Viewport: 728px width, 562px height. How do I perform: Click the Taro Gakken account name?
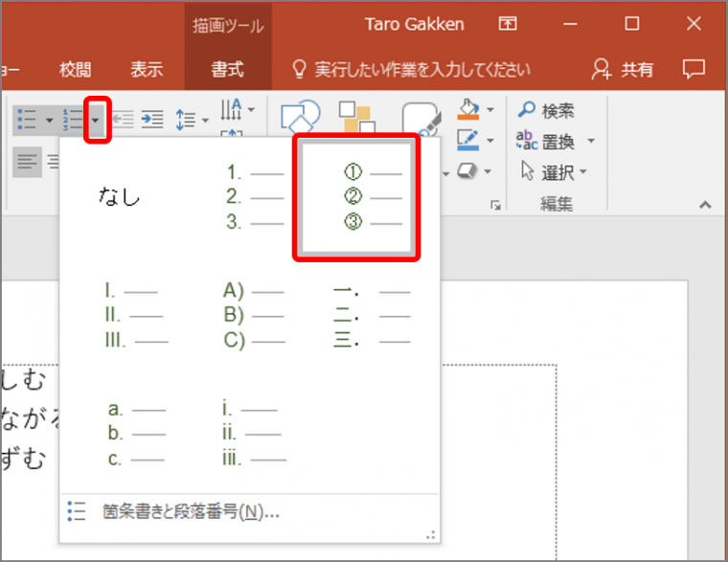[414, 24]
